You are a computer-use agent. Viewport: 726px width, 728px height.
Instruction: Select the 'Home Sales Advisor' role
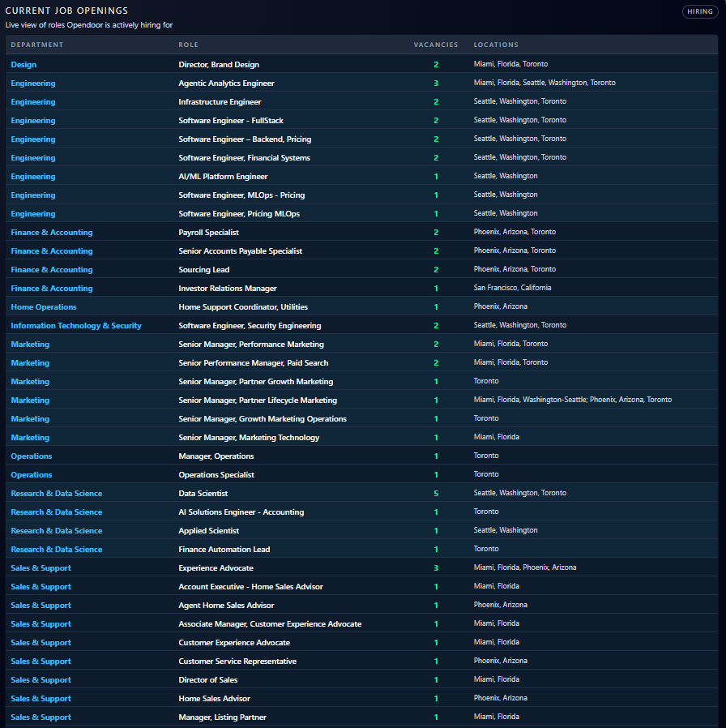215,698
